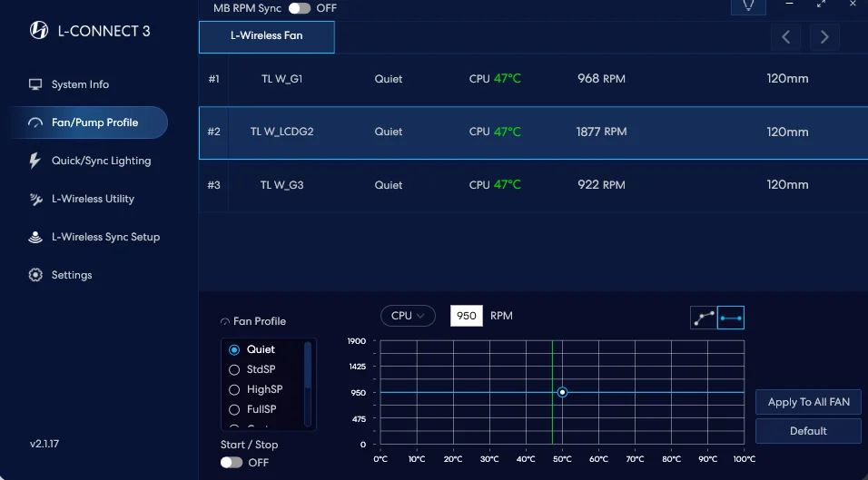The image size is (868, 480).
Task: Select Quiet fan profile radio
Action: pyautogui.click(x=234, y=350)
